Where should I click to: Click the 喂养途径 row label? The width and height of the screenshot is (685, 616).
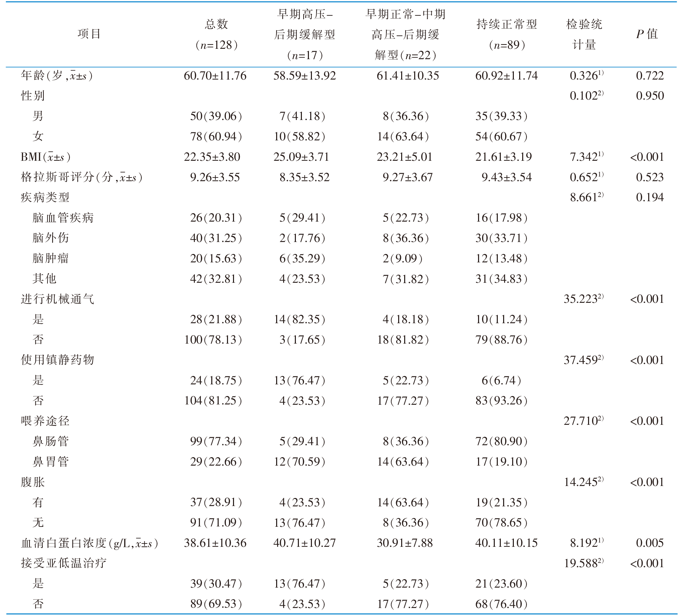tap(45, 421)
